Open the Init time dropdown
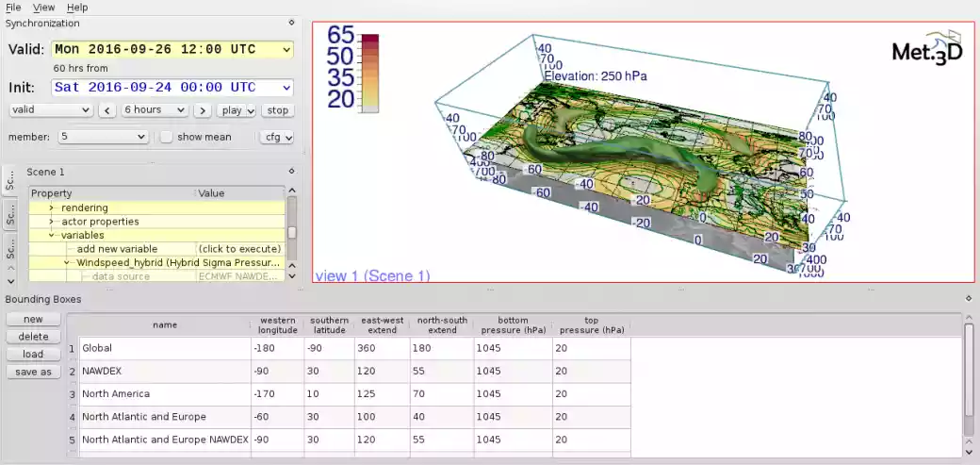Viewport: 980px width, 465px height. tap(172, 88)
